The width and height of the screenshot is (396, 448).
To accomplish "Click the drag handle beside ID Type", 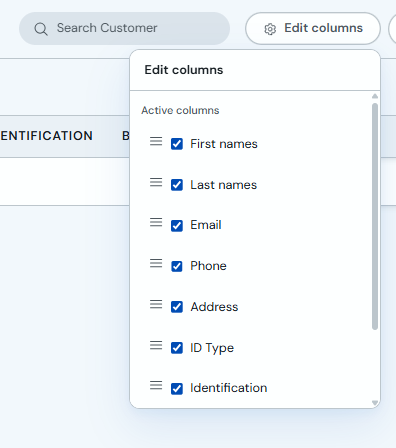I will pos(156,345).
